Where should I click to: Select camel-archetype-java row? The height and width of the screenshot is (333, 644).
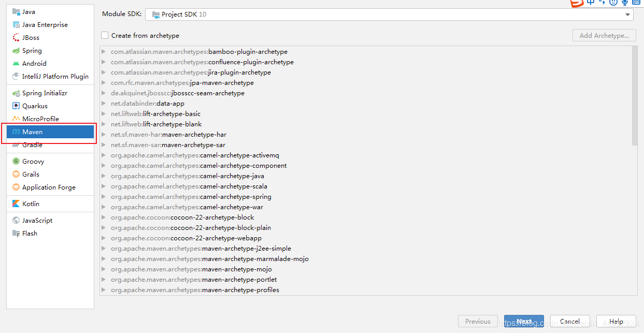(366, 176)
